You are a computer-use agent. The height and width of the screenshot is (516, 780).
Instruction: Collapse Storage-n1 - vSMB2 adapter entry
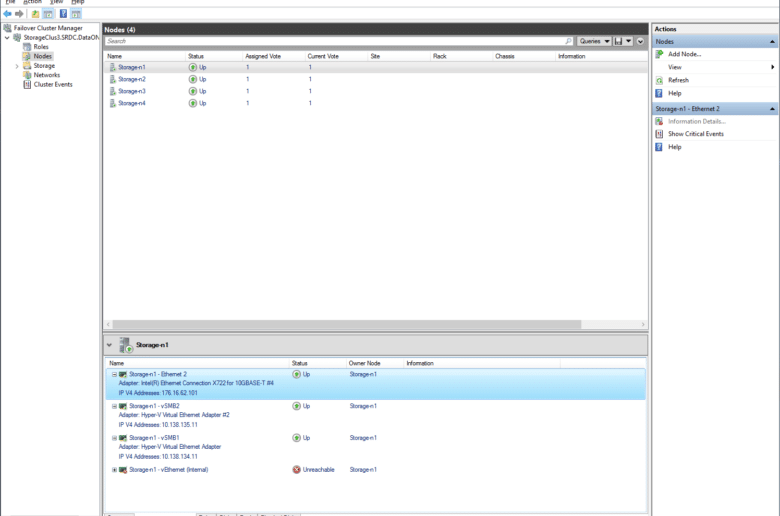click(x=114, y=406)
